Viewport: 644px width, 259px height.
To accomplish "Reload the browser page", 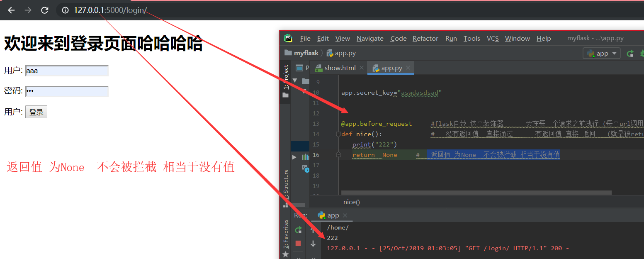I will point(45,10).
